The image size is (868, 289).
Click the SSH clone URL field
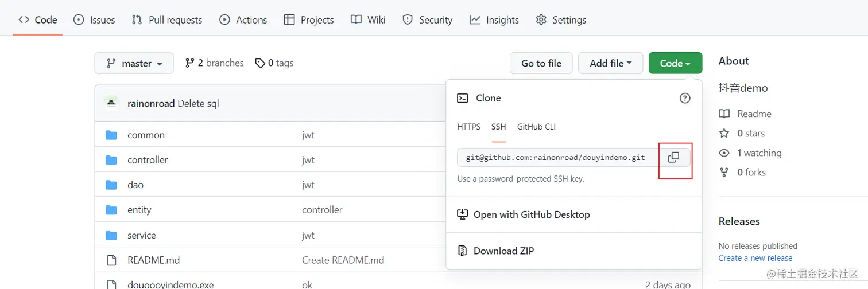click(558, 157)
